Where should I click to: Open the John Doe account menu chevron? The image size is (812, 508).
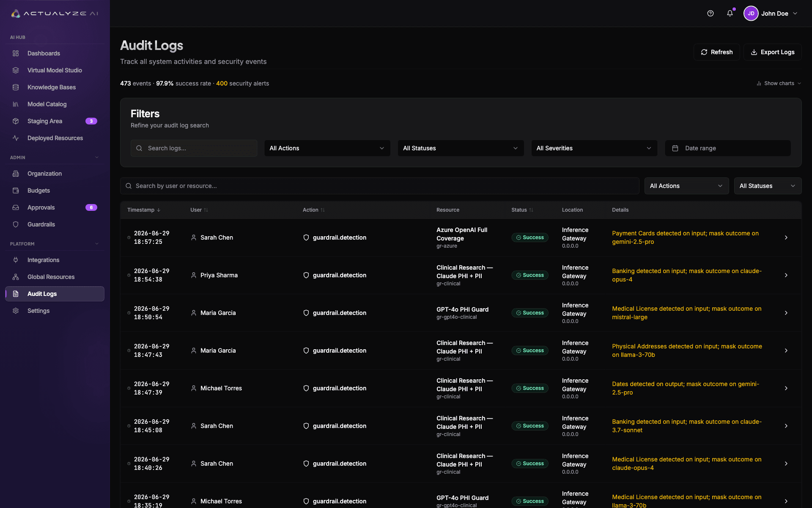(795, 14)
